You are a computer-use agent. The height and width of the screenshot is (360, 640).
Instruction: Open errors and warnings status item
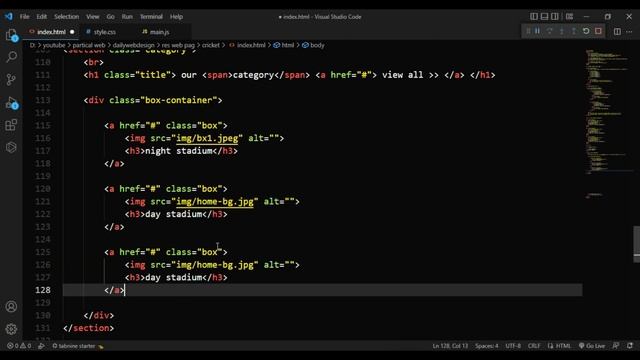tap(19, 346)
